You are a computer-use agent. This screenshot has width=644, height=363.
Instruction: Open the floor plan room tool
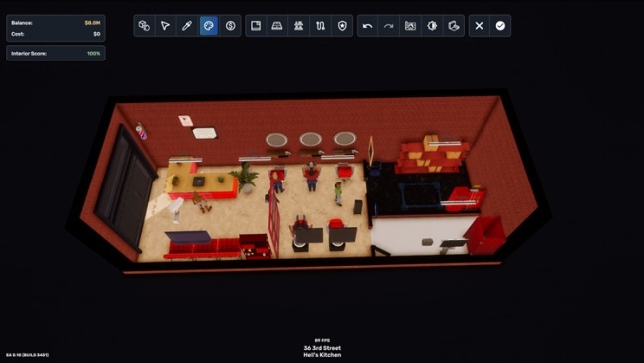(x=256, y=26)
